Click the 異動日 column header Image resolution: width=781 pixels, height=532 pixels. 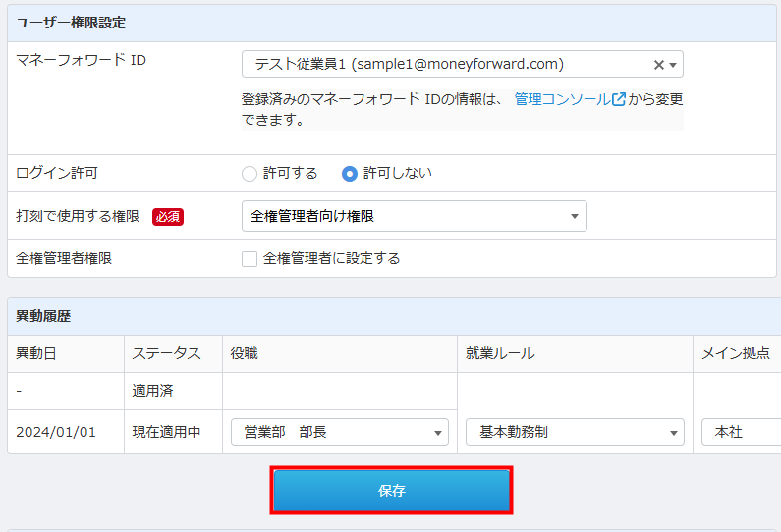(x=36, y=353)
